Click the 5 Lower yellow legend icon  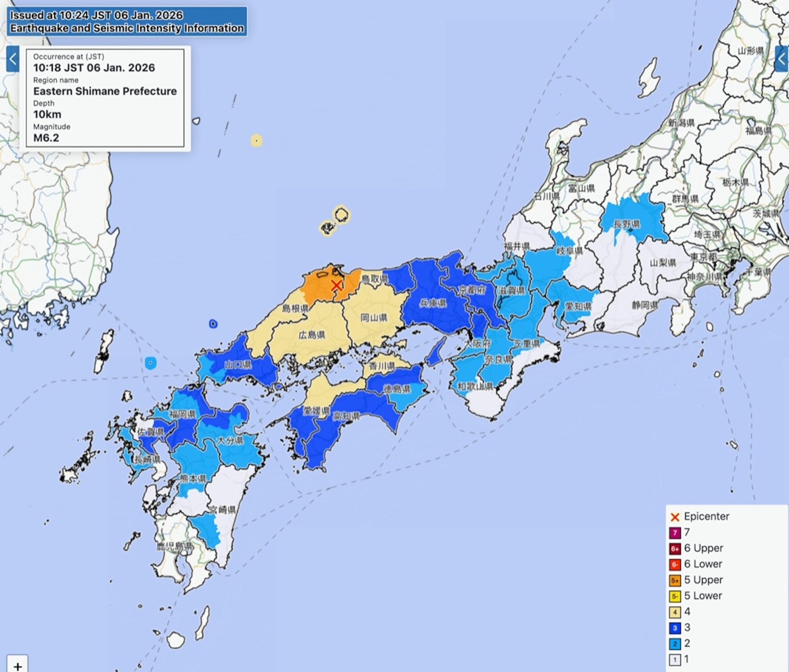675,596
